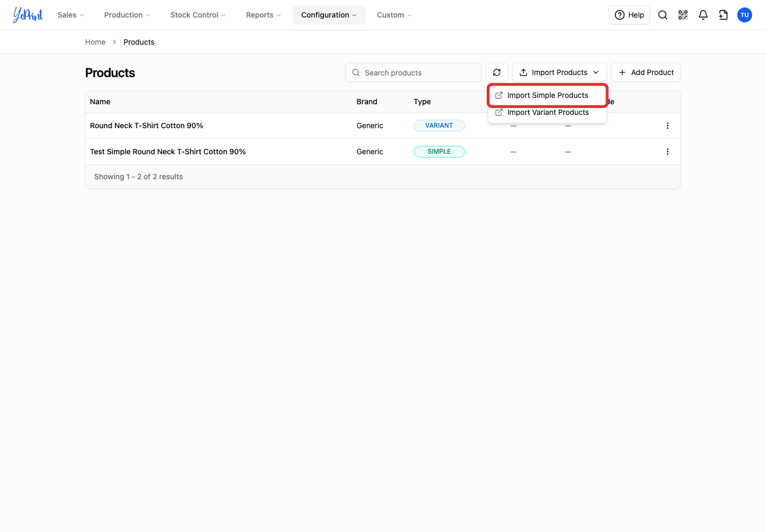Toggle the Import Products dropdown button
This screenshot has width=766, height=532.
pos(560,72)
